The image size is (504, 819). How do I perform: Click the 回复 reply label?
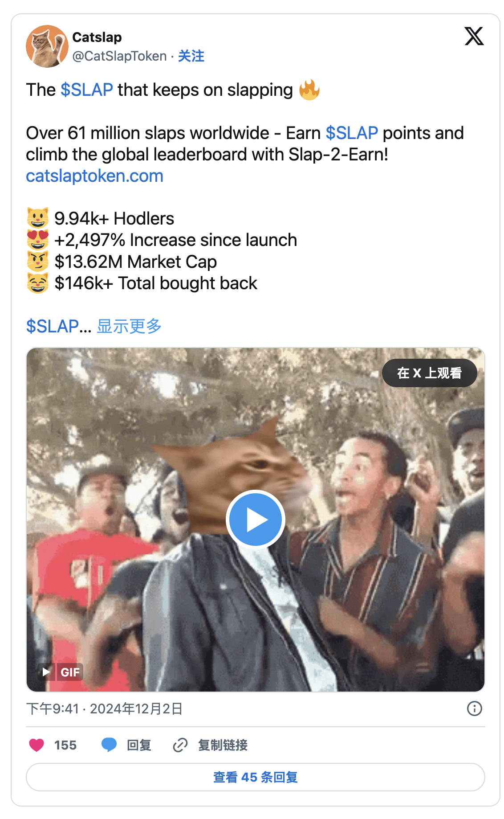point(139,745)
